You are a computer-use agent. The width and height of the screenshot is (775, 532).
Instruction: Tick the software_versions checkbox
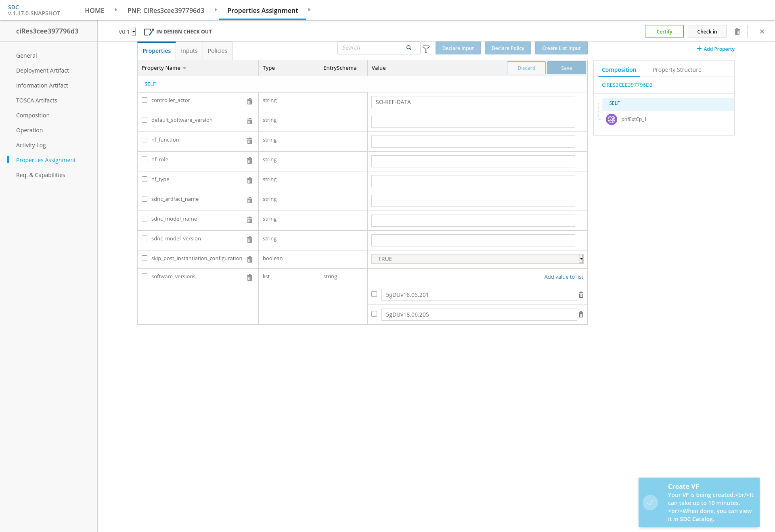pos(145,276)
